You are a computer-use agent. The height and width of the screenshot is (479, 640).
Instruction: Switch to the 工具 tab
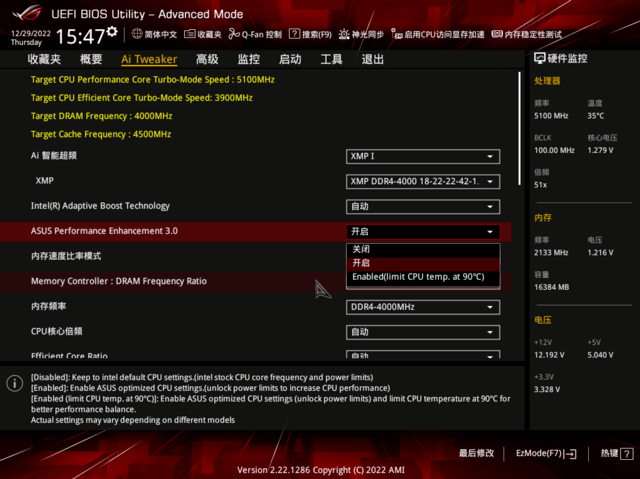pyautogui.click(x=331, y=60)
